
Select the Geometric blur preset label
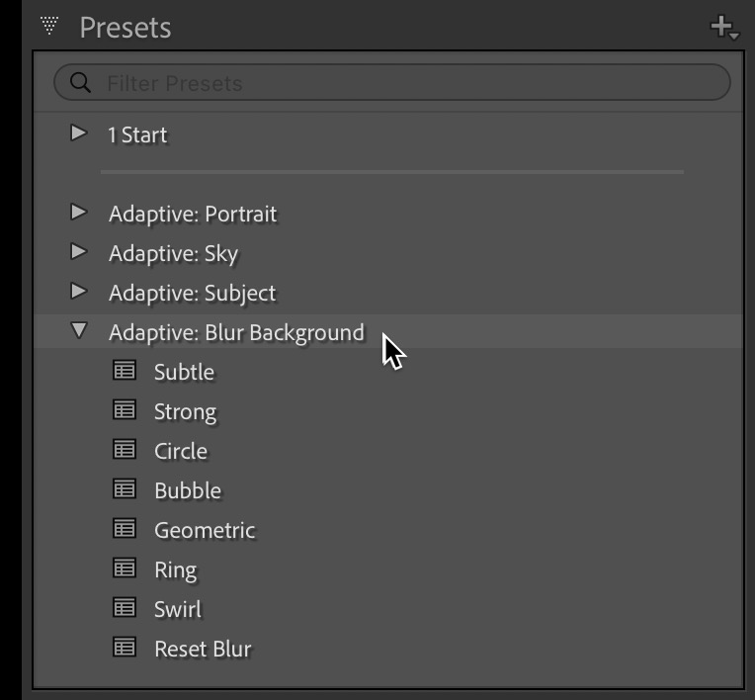205,530
